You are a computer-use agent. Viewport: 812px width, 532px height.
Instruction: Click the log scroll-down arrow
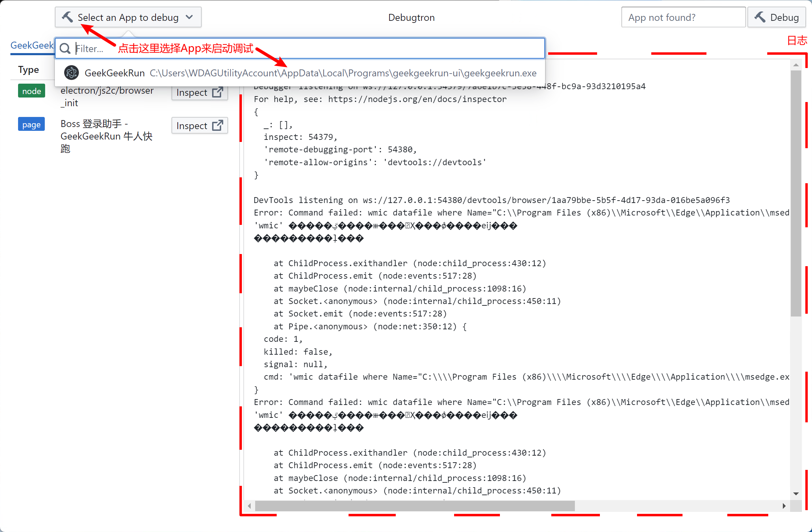[x=796, y=493]
